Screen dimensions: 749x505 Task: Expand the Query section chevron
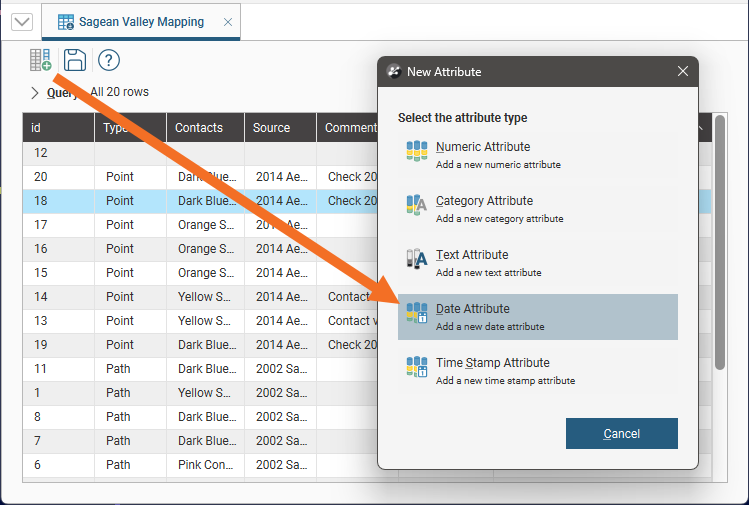(x=35, y=93)
